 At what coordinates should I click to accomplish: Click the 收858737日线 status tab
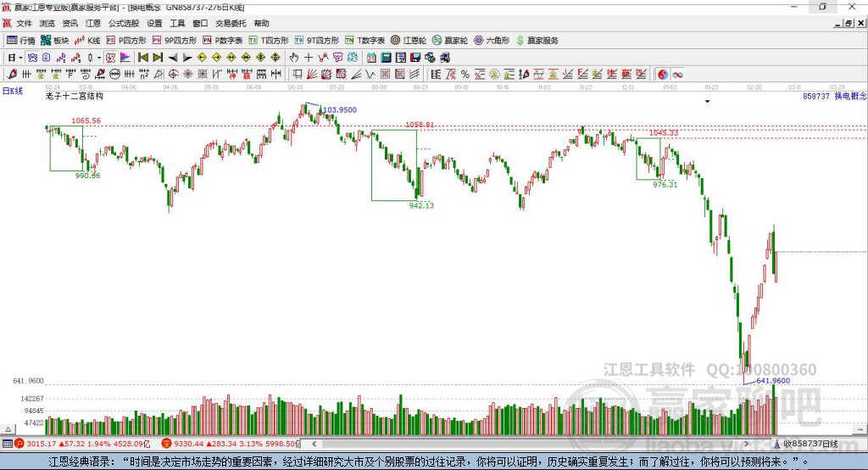[x=810, y=444]
